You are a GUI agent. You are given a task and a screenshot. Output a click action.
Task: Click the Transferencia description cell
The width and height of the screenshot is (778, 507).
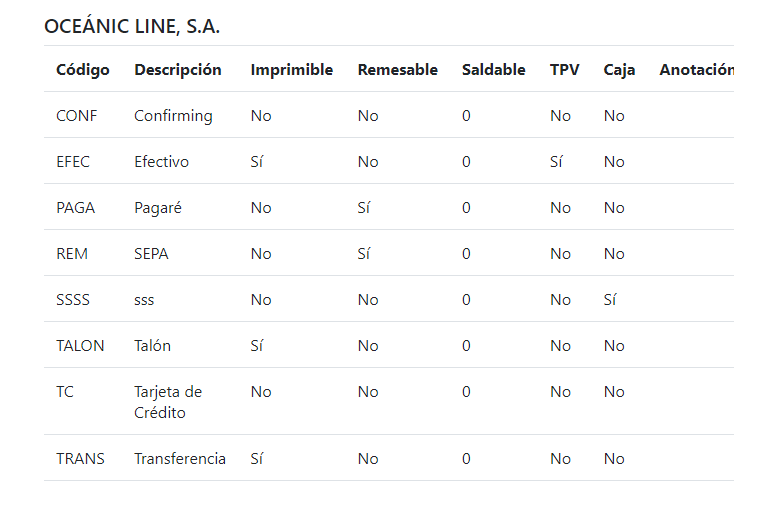pyautogui.click(x=180, y=459)
